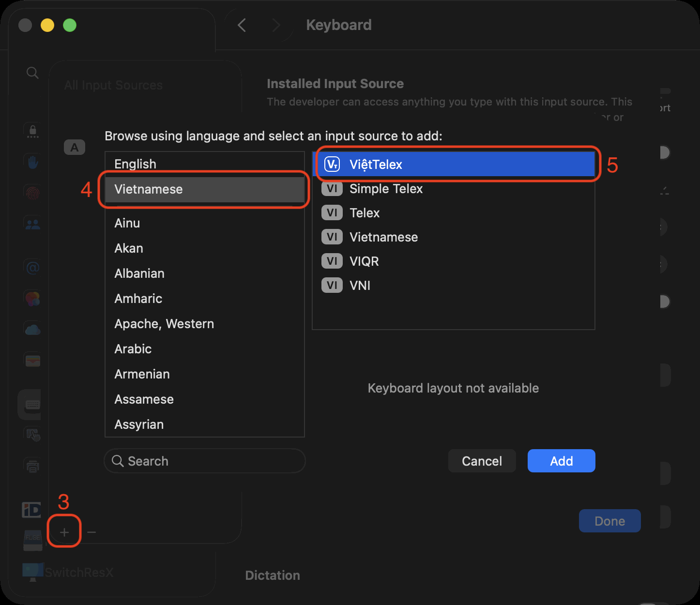Click the ViệtTelex V icon

point(332,165)
